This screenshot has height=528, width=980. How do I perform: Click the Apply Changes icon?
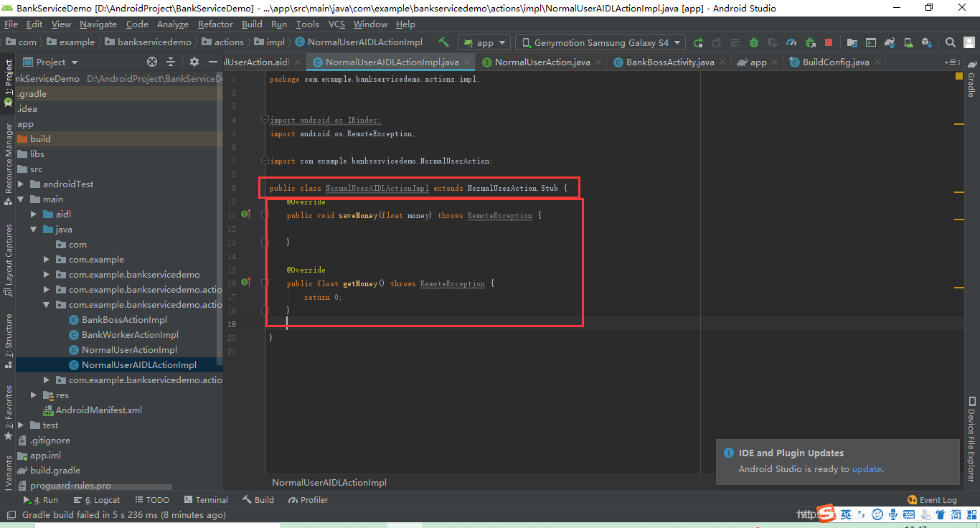pyautogui.click(x=716, y=42)
